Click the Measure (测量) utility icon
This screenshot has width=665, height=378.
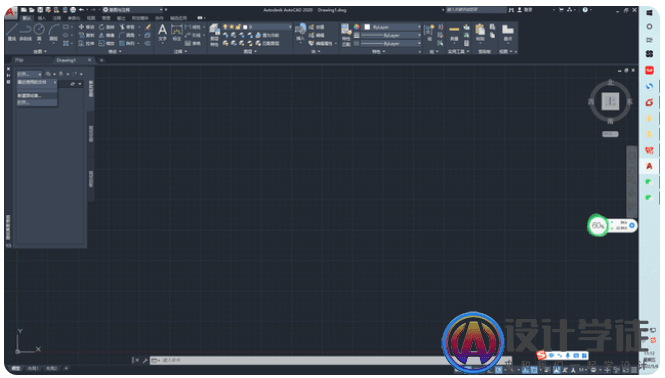[454, 33]
